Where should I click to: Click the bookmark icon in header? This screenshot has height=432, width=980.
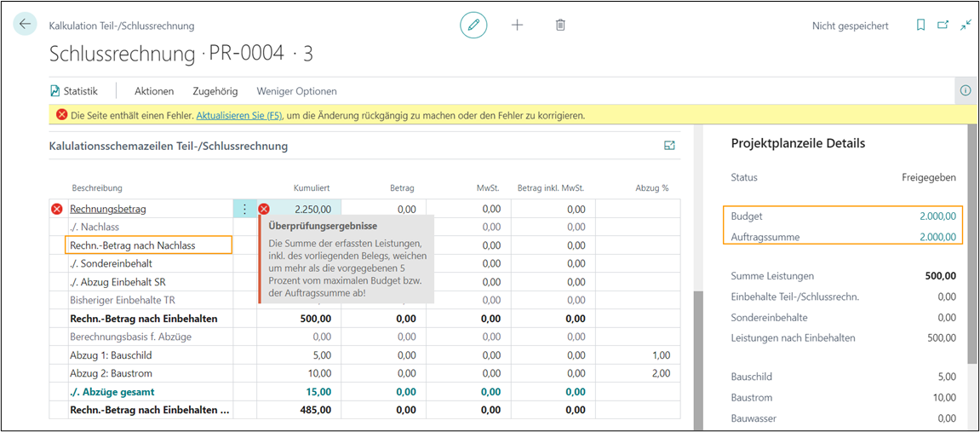pyautogui.click(x=920, y=26)
